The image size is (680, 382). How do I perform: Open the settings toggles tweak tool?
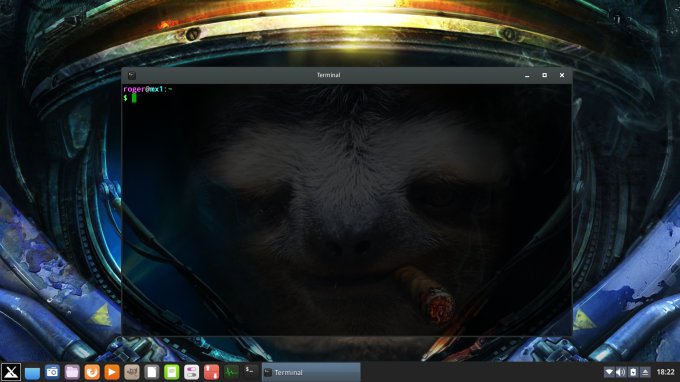(191, 372)
